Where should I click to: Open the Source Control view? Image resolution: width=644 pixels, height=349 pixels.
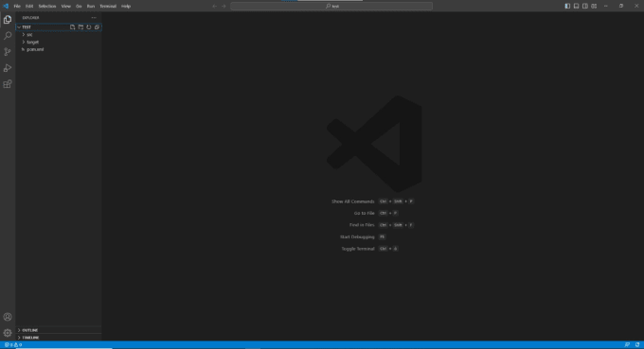[x=8, y=52]
